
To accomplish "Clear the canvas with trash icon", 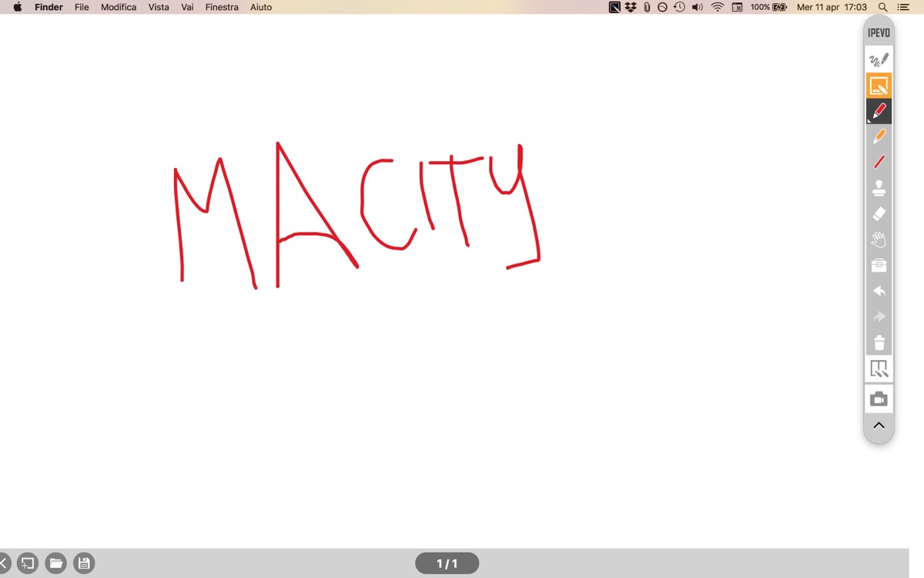I will (x=879, y=343).
